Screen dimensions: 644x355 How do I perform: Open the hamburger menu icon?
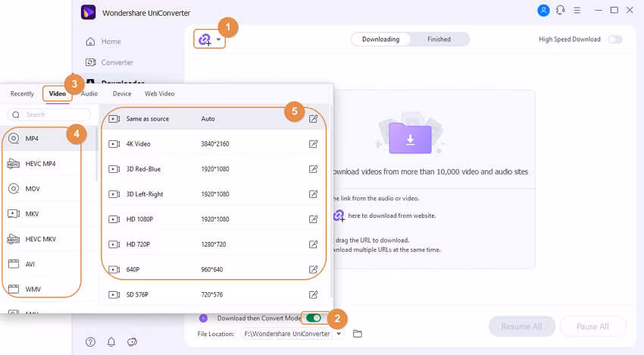click(x=577, y=11)
